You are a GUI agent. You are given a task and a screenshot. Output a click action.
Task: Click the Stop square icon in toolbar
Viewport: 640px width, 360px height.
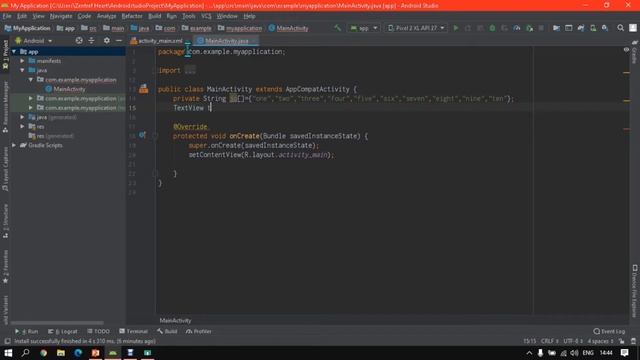point(541,28)
